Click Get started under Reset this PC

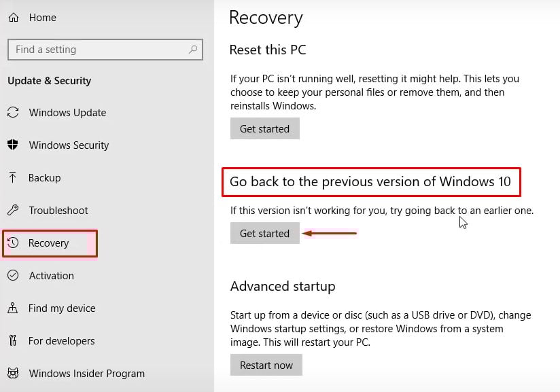264,128
